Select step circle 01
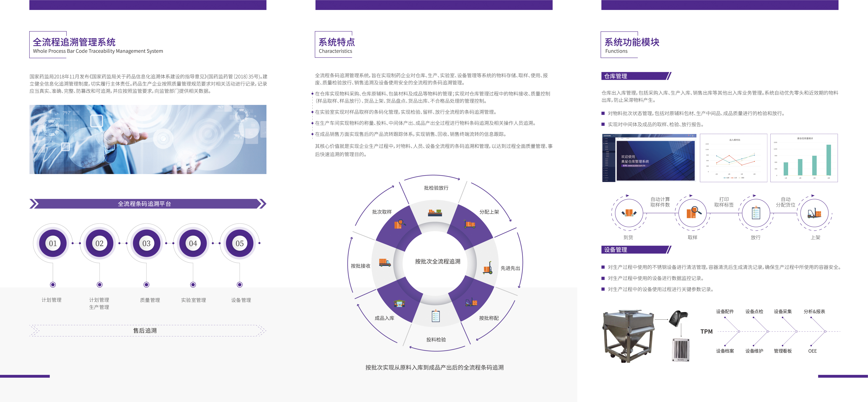This screenshot has height=402, width=868. [53, 243]
